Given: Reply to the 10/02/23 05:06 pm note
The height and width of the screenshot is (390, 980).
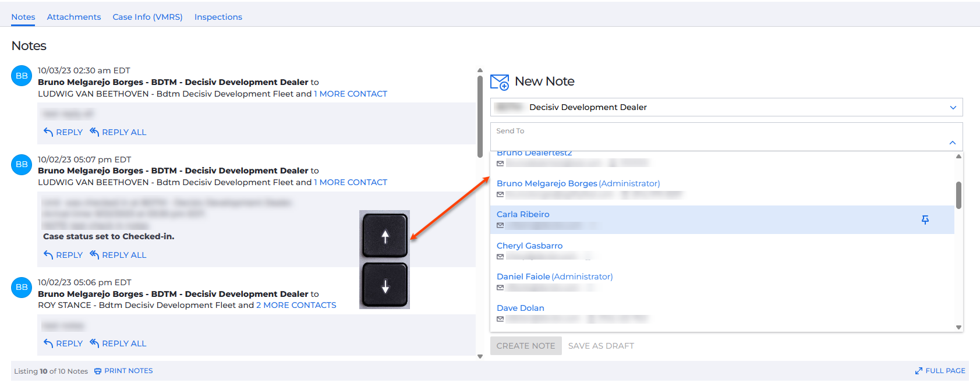Looking at the screenshot, I should (x=63, y=343).
